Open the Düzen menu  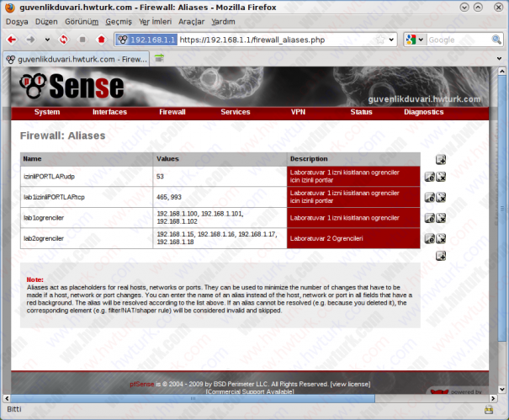pyautogui.click(x=46, y=22)
